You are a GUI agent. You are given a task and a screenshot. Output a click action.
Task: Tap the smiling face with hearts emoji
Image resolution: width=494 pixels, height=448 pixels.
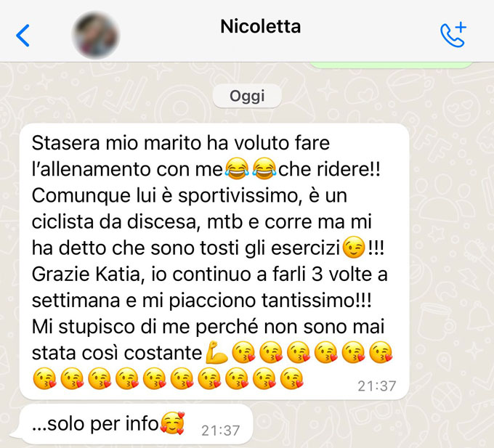click(172, 423)
